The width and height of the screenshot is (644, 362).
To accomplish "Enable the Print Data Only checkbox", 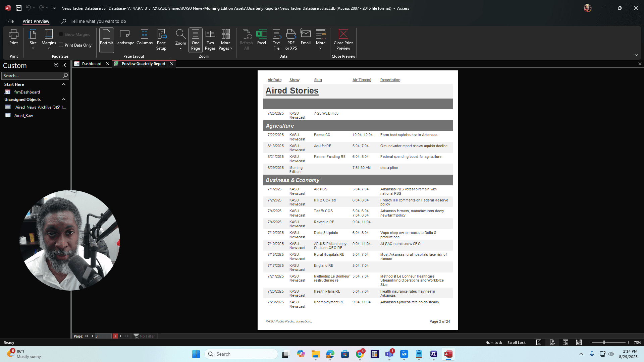I will [x=61, y=45].
